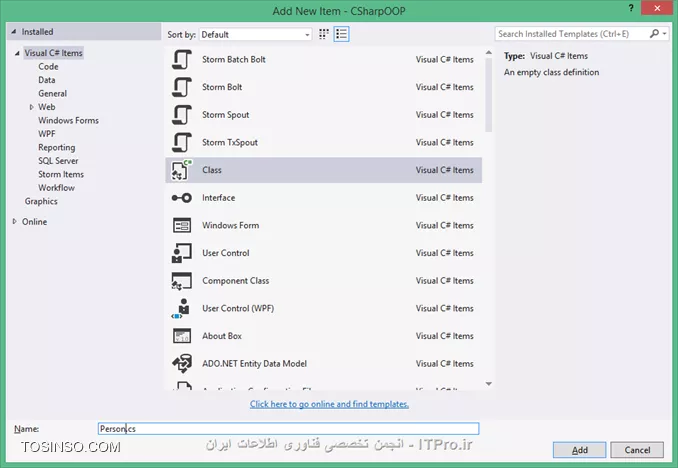Select ADO.NET Entity Data Model label
This screenshot has height=468, width=678.
click(x=254, y=364)
